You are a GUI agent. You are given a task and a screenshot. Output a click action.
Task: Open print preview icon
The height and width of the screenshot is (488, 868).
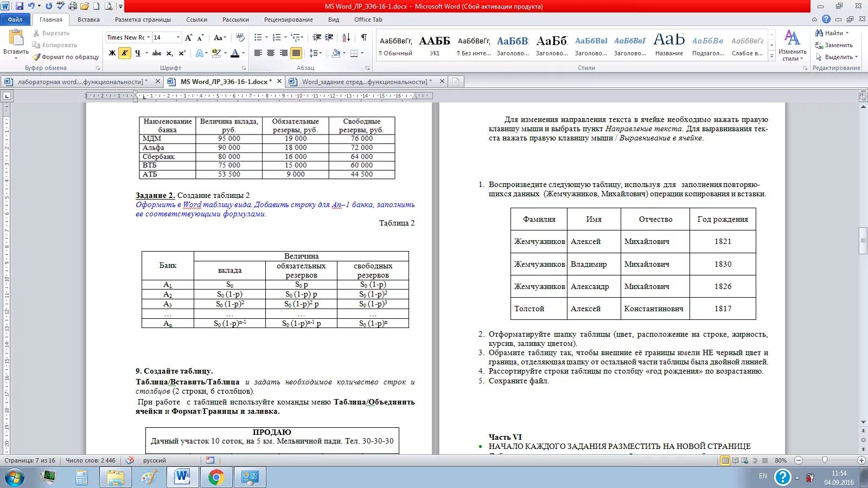(x=108, y=6)
